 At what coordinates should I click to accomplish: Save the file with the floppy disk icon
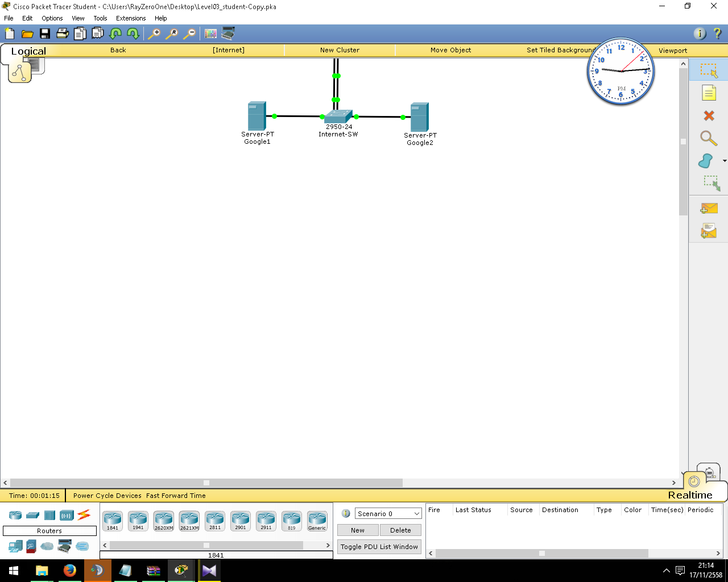[x=45, y=34]
